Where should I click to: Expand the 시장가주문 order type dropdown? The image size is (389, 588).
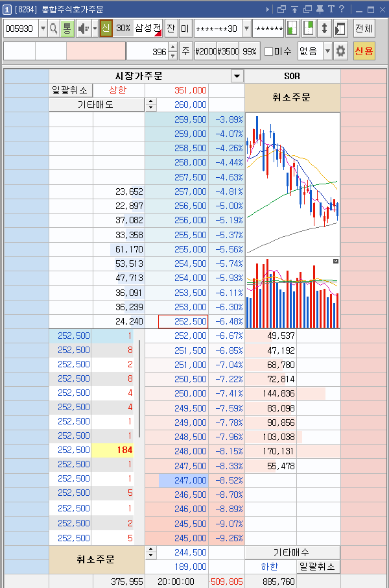(x=237, y=76)
